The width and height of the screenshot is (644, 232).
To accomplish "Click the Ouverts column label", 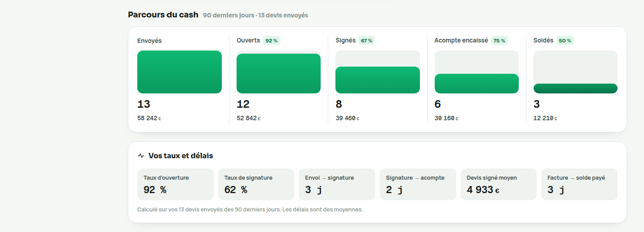I will (248, 40).
